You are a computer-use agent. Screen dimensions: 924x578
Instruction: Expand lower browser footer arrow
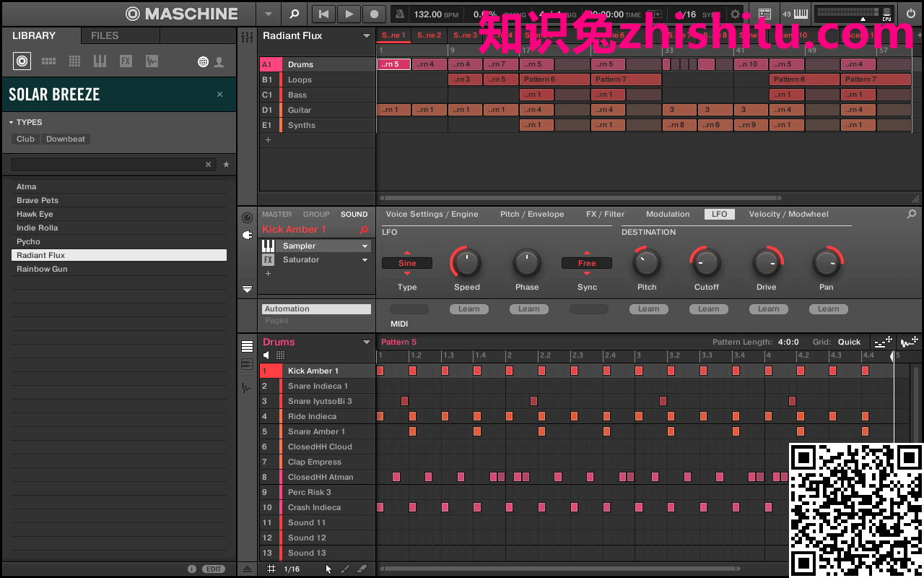(x=248, y=569)
